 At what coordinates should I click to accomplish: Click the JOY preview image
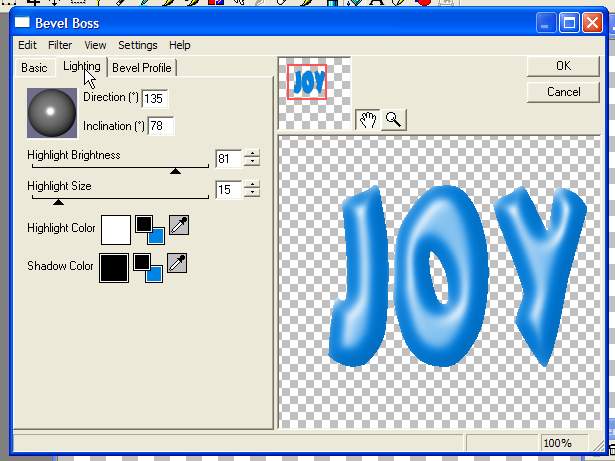click(439, 282)
